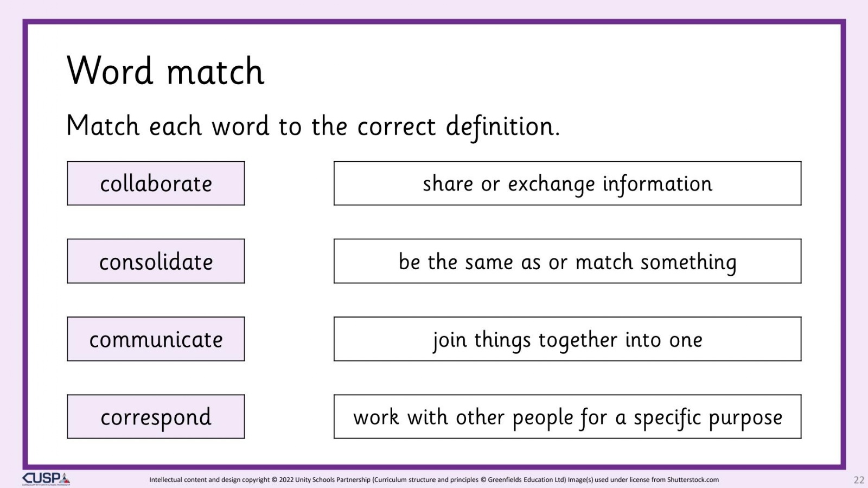Click the copyright notice text in footer
This screenshot has width=868, height=488.
click(434, 480)
